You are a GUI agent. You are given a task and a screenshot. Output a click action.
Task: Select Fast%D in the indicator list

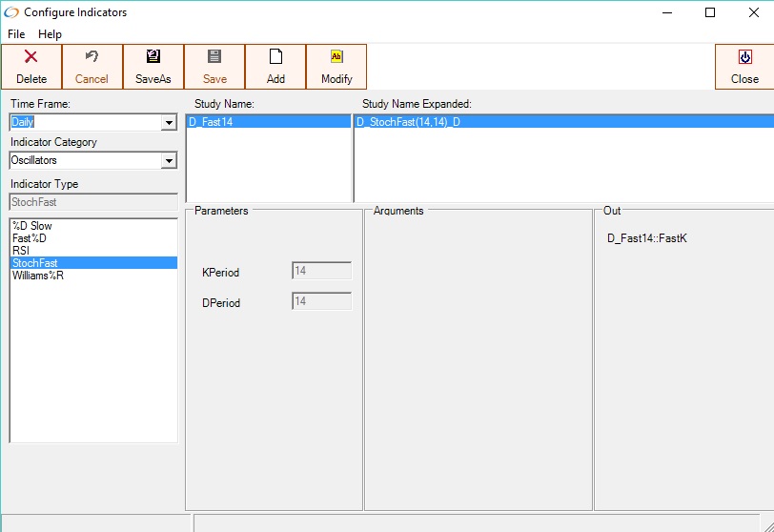coord(30,238)
